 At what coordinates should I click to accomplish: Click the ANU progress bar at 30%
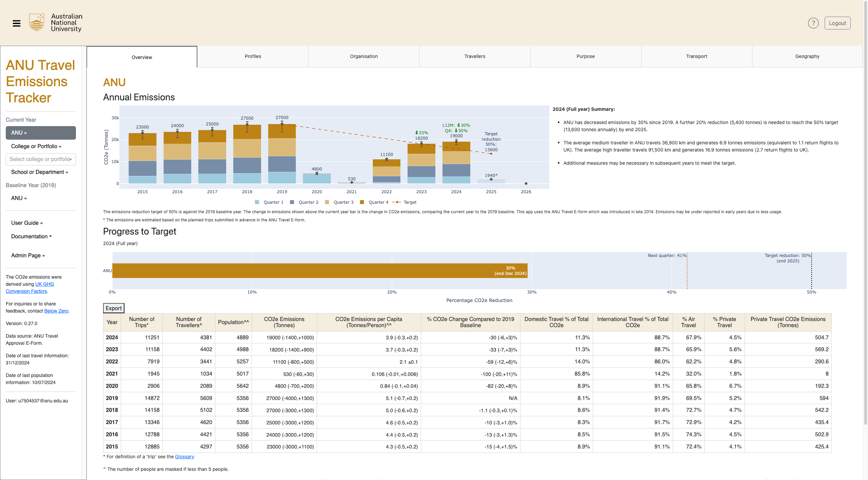[320, 271]
